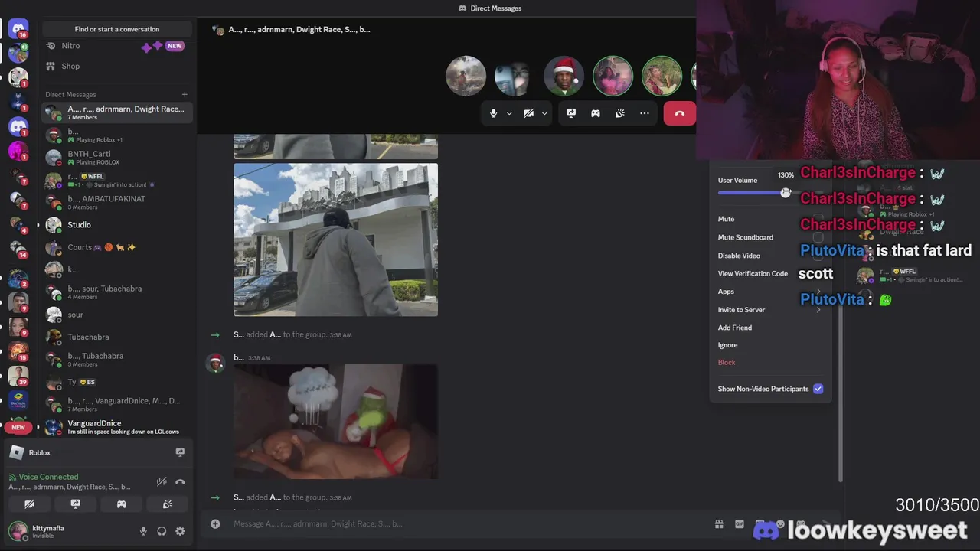Disconnect from voice in the user panel
The image size is (980, 551).
180,481
